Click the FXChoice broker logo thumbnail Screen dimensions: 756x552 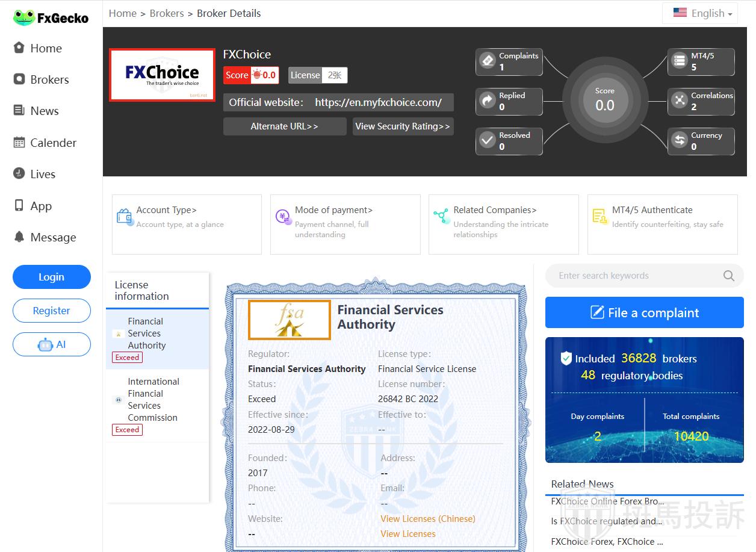click(162, 75)
